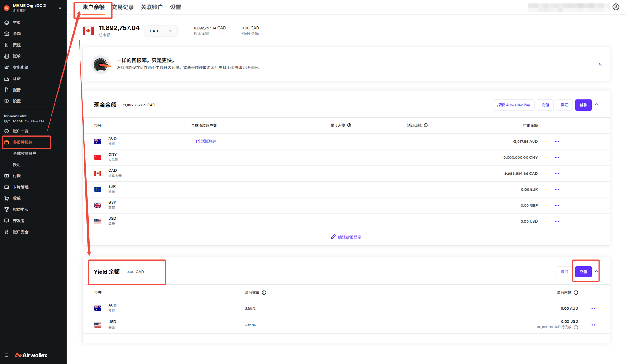Click info icon beside 当前收益

264,292
